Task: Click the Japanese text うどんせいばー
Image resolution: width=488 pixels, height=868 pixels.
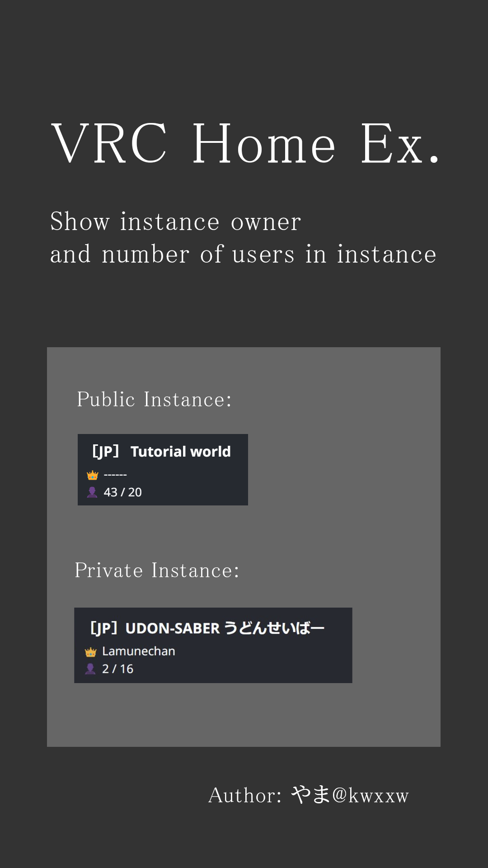Action: click(x=274, y=628)
